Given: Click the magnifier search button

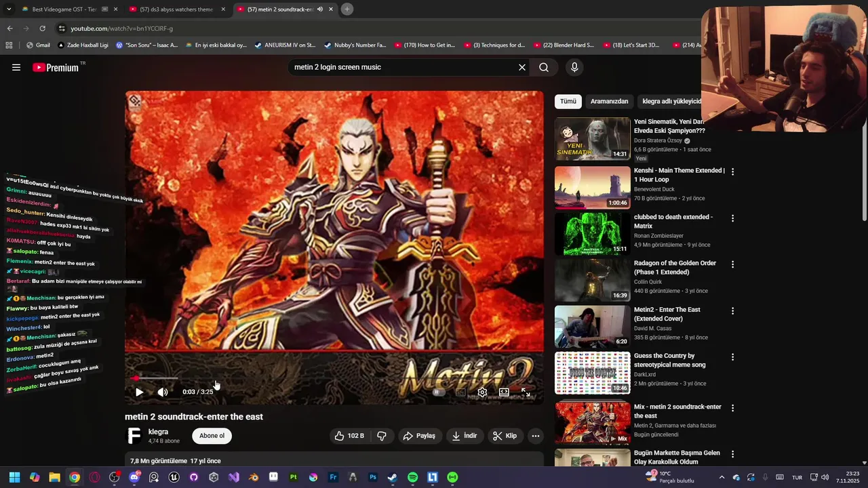Looking at the screenshot, I should 544,67.
